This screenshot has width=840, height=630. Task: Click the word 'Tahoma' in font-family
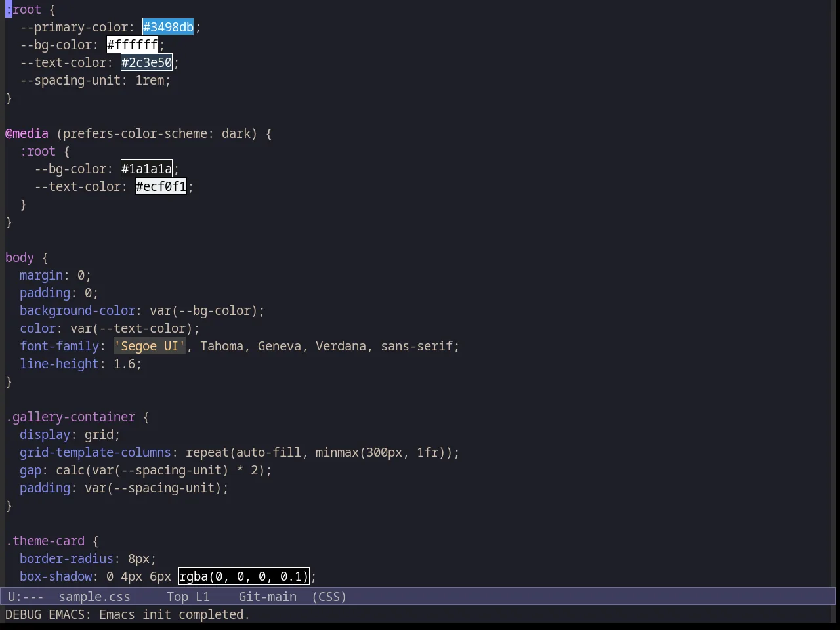[x=222, y=346]
